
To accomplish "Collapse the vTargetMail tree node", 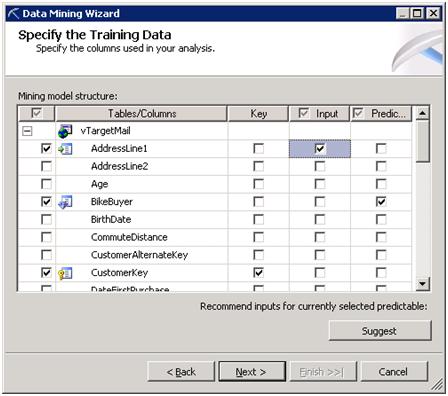I will tap(27, 131).
